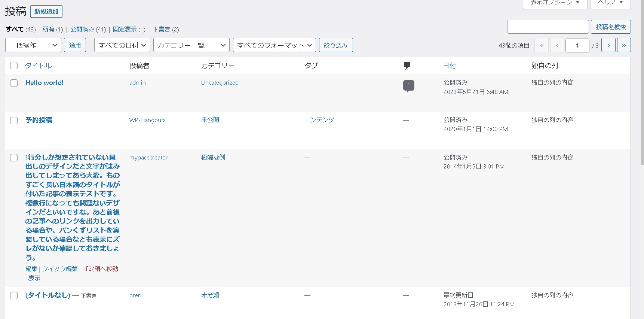Check the Hello world! post checkbox
Viewport: 644px width, 319px height.
click(14, 83)
